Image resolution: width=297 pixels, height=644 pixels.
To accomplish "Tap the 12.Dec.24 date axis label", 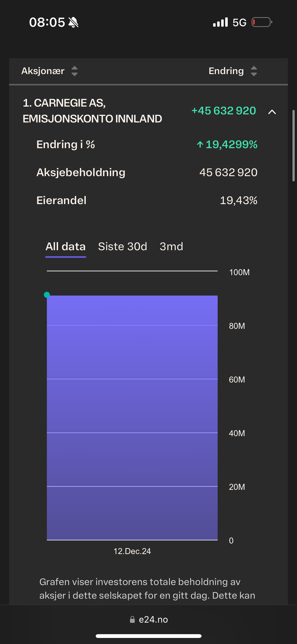I will (132, 551).
